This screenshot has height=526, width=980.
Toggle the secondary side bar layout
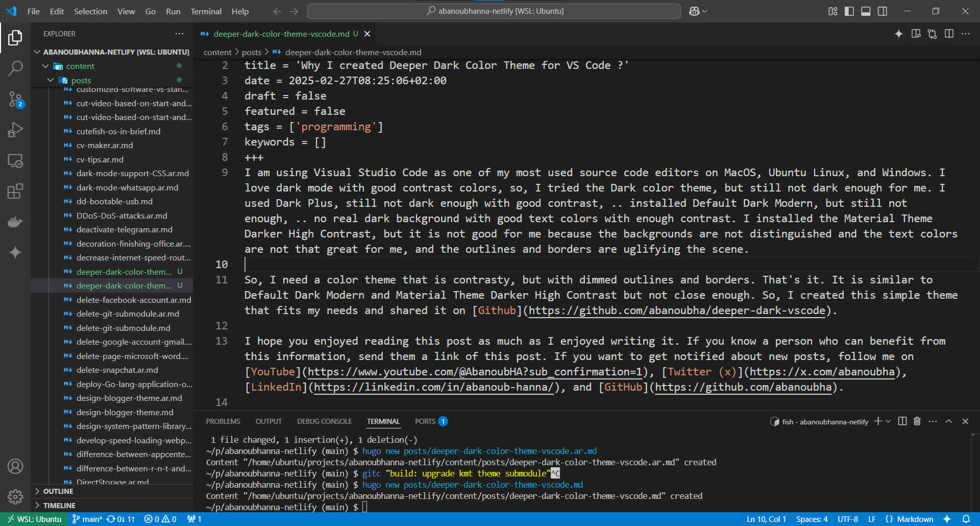[x=882, y=11]
